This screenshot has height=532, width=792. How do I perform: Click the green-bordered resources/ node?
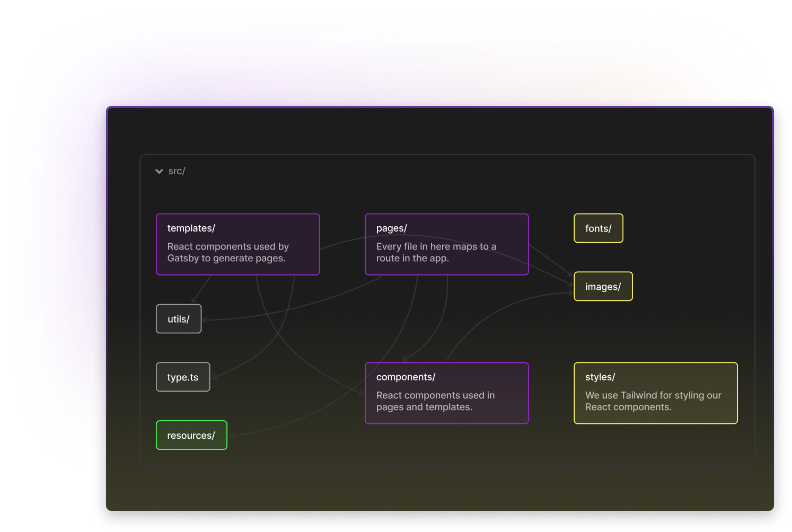coord(191,435)
